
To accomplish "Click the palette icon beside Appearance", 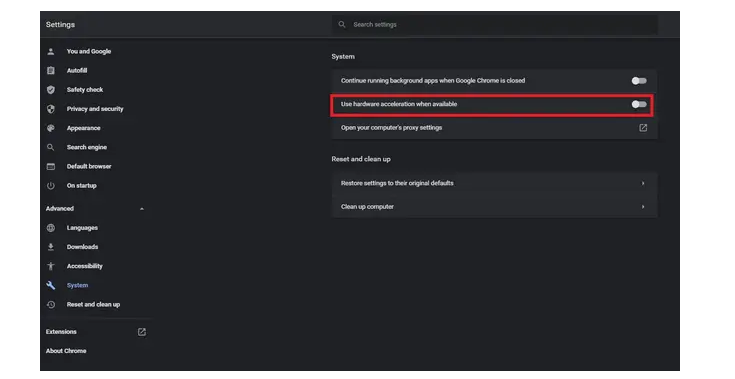I will click(x=51, y=128).
